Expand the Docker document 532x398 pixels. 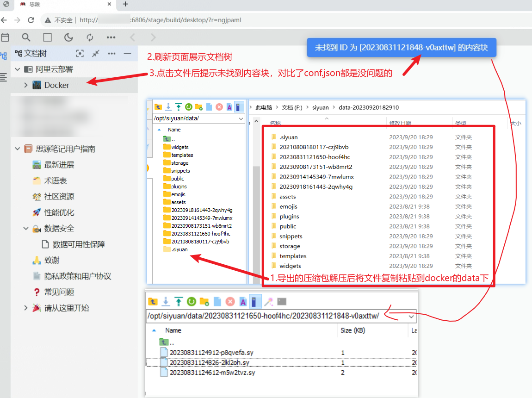click(26, 85)
